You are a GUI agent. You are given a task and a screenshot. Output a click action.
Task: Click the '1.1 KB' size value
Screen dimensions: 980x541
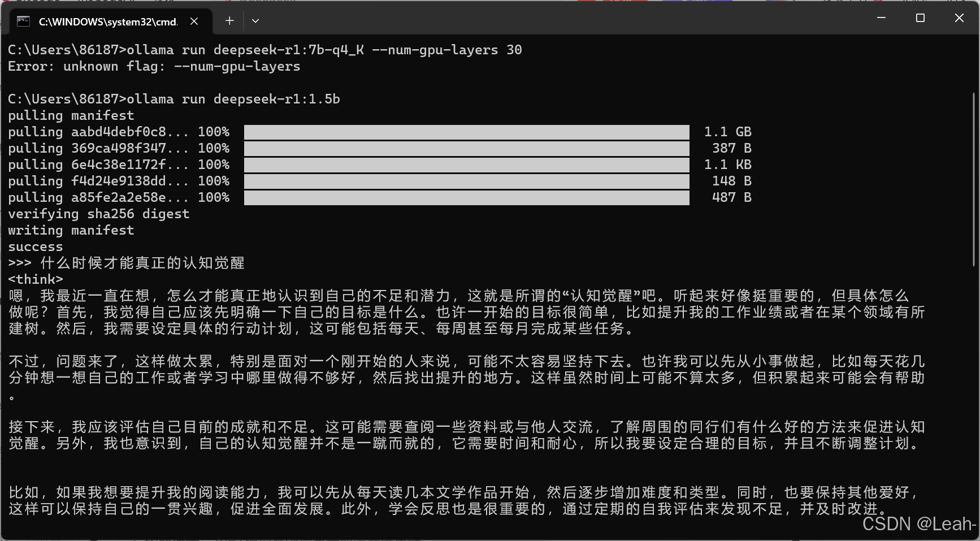point(728,165)
